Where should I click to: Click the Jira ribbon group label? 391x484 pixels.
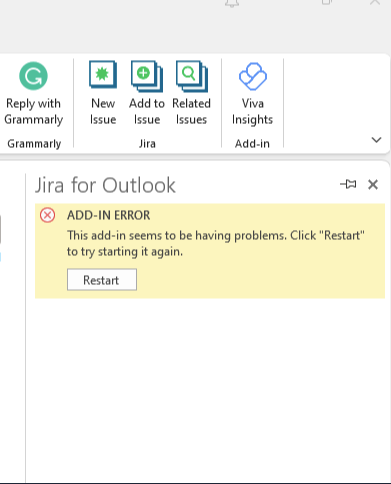click(147, 144)
